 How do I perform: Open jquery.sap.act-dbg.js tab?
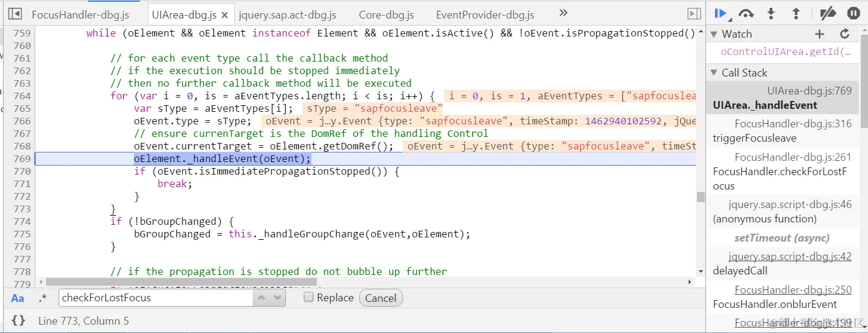pos(288,15)
